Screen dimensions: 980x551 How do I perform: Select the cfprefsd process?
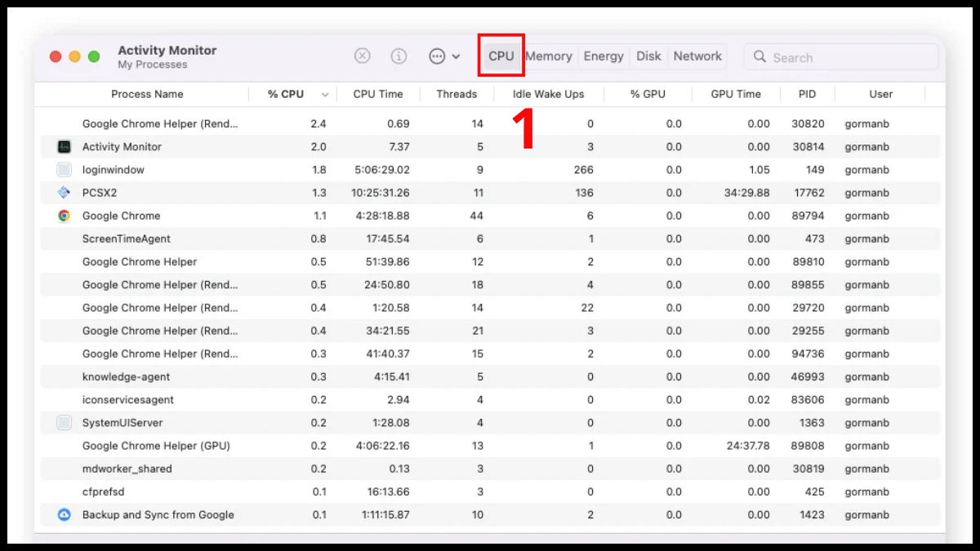104,492
